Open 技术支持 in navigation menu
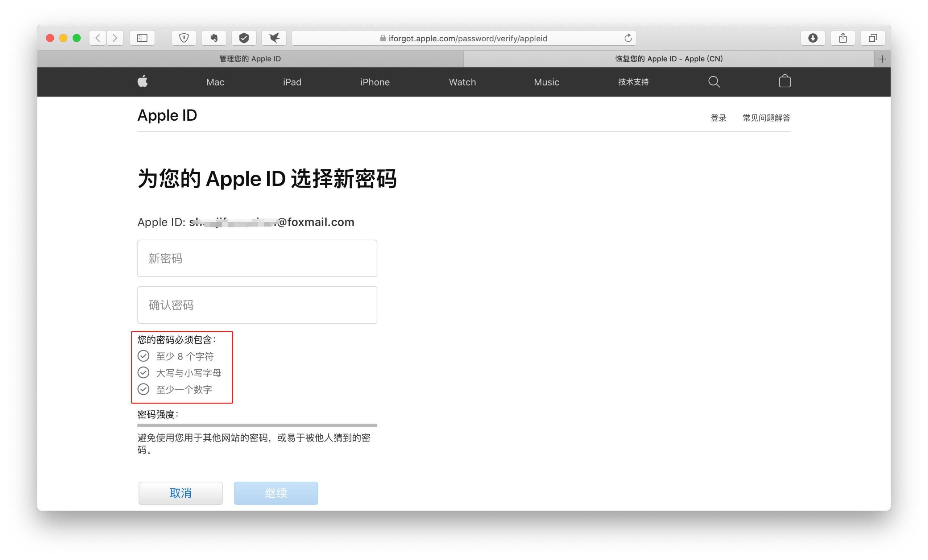The width and height of the screenshot is (928, 560). [x=634, y=82]
